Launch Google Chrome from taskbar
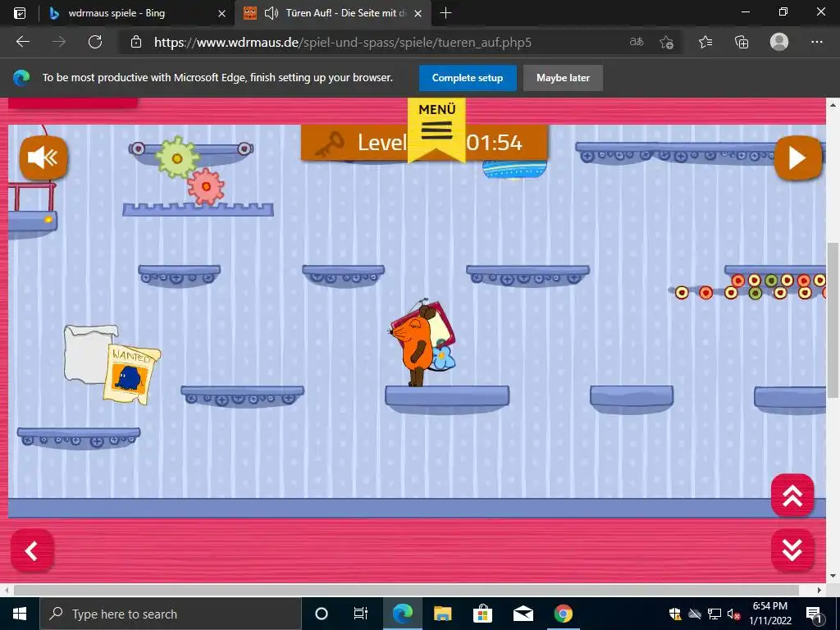840x630 pixels. coord(563,614)
